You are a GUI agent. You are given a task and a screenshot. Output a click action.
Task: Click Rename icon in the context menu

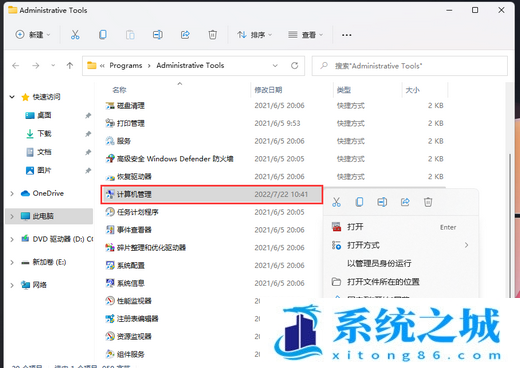coord(382,202)
